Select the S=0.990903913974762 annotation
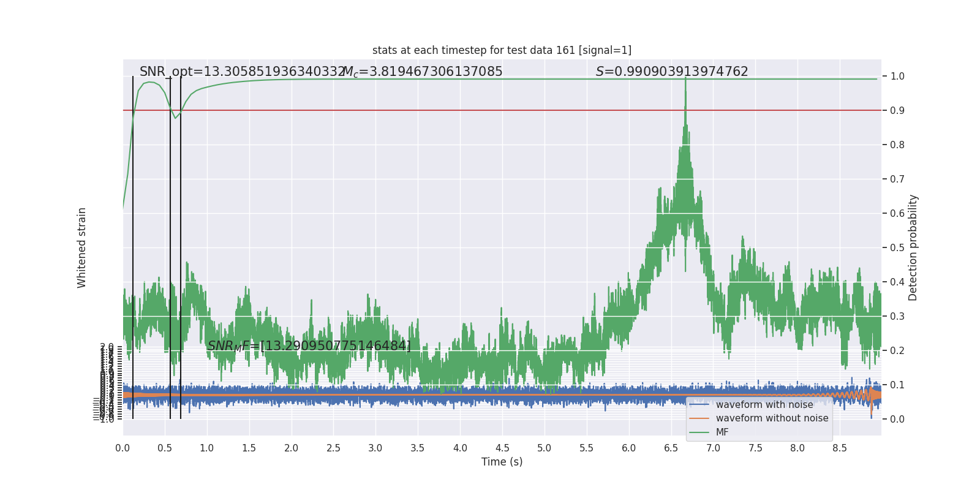980x490 pixels. (x=672, y=72)
